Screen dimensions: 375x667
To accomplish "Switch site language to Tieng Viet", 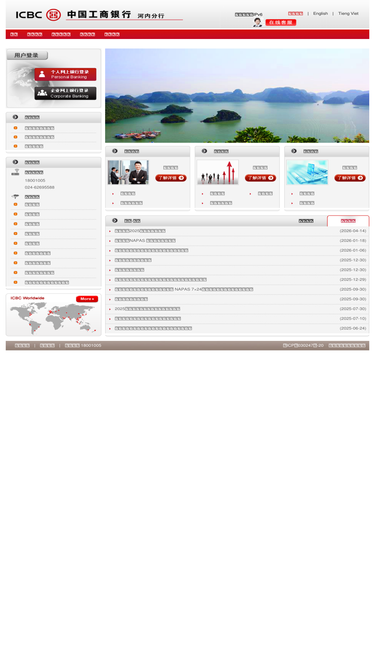I will pyautogui.click(x=348, y=14).
